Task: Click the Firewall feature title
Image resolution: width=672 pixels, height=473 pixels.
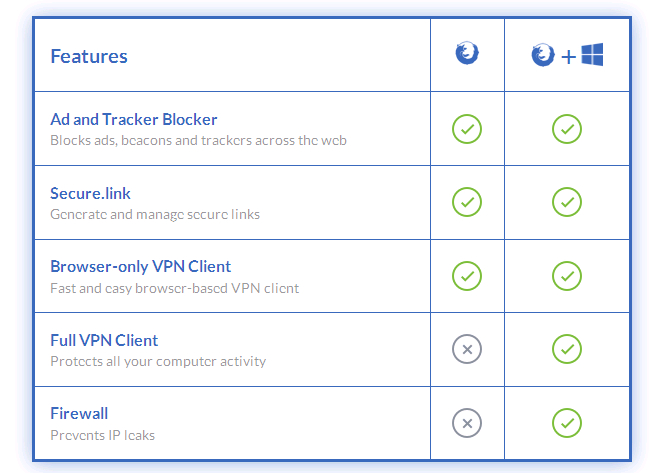Action: coord(79,413)
